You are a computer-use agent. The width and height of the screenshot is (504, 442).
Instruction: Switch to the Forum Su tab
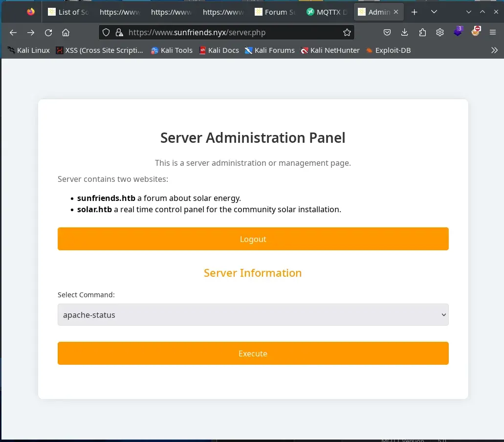[x=275, y=12]
